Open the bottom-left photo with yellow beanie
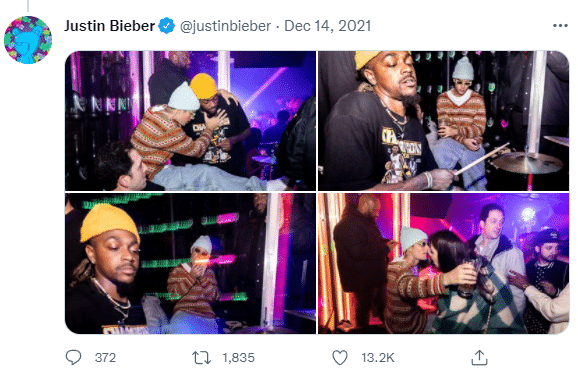The width and height of the screenshot is (578, 378). [x=191, y=263]
